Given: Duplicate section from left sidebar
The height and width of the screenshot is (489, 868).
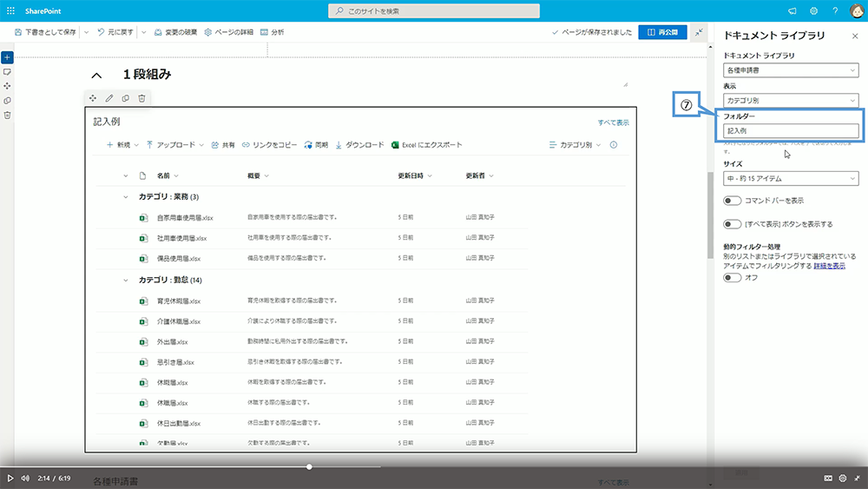Looking at the screenshot, I should pos(7,101).
